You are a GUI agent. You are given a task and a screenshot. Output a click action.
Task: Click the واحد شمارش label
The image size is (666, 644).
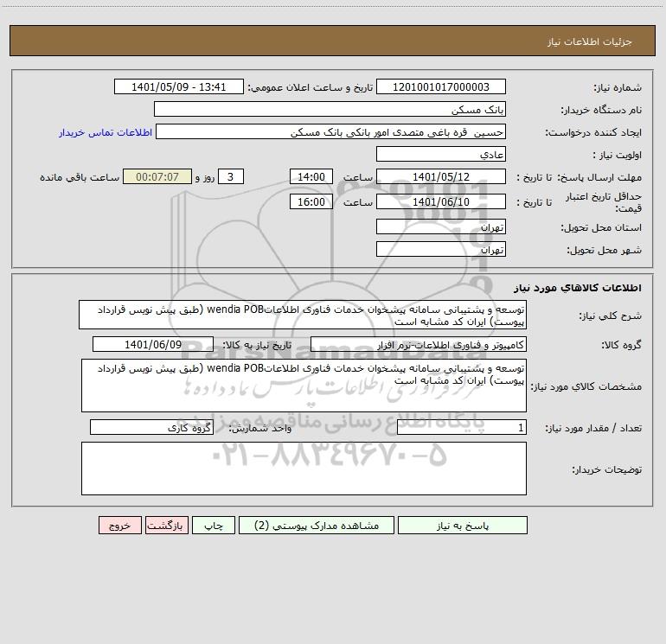260,429
